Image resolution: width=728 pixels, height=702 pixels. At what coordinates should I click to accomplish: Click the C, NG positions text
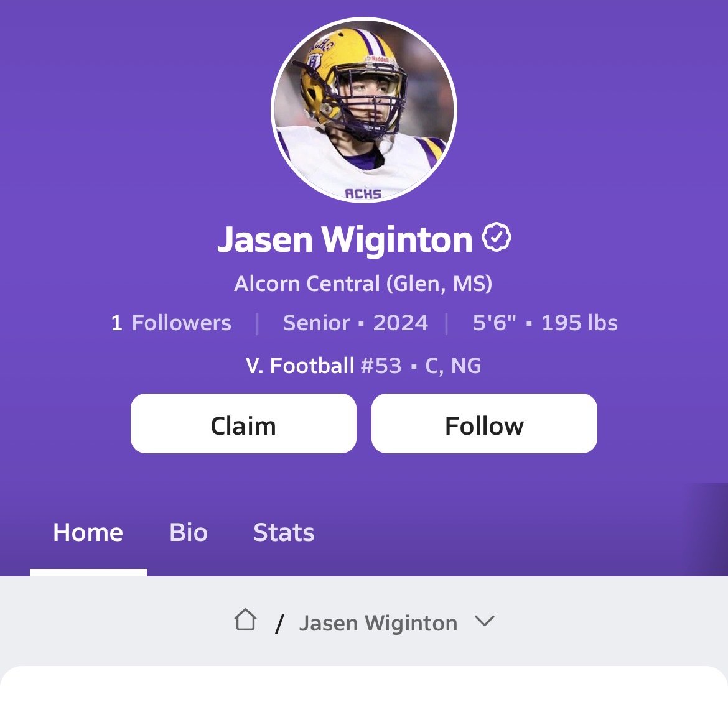pos(453,366)
